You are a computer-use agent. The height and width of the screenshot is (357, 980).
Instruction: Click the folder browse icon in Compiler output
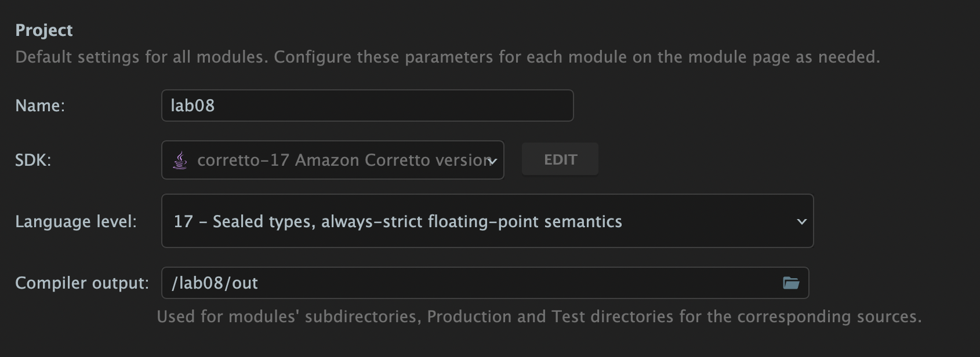(x=791, y=283)
